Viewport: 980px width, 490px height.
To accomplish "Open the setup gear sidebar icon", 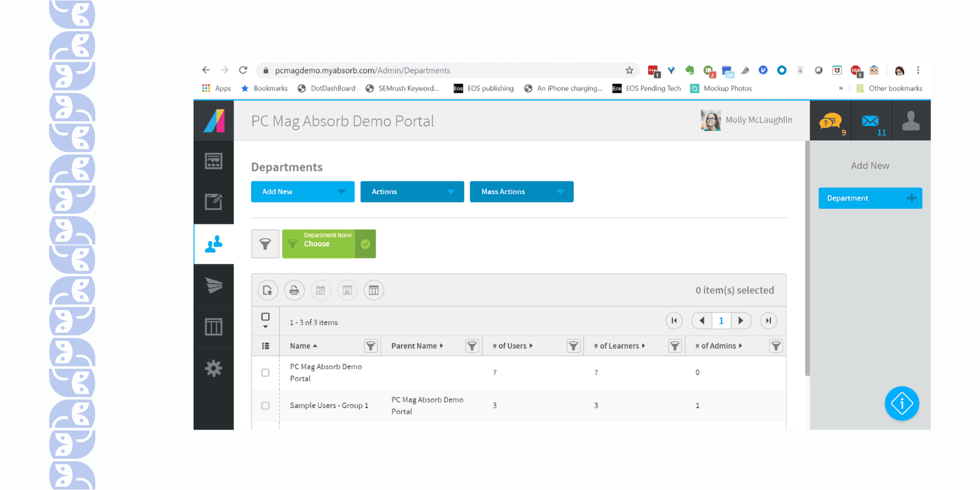I will coord(214,368).
